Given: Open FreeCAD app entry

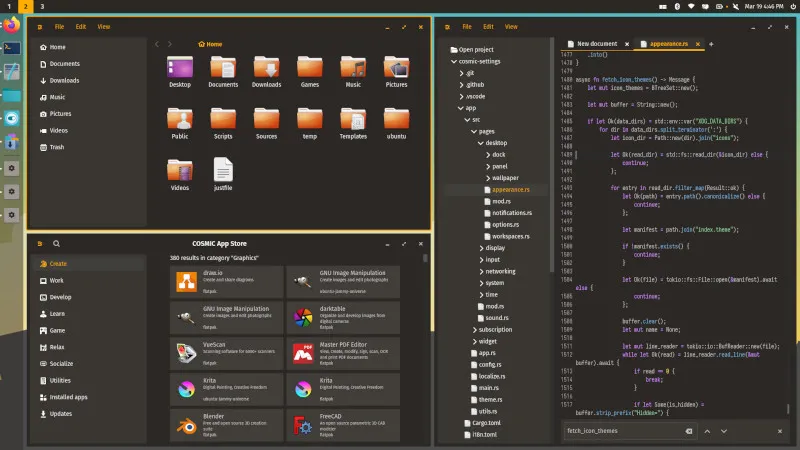Looking at the screenshot, I should [x=343, y=425].
